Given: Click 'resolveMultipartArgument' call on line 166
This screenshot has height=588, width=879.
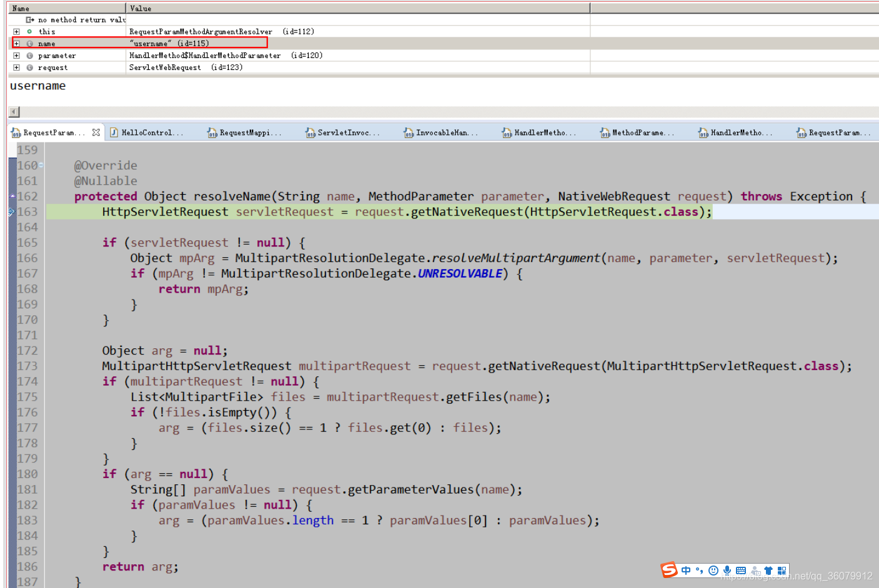Looking at the screenshot, I should tap(516, 258).
